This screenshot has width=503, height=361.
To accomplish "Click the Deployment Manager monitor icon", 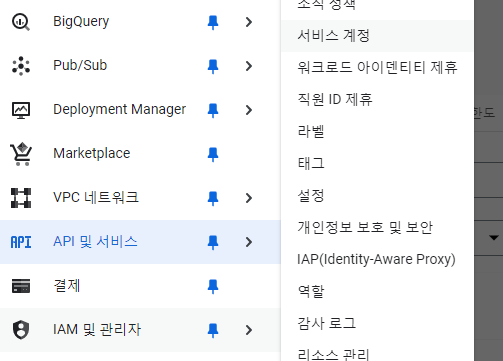I will pos(21,110).
